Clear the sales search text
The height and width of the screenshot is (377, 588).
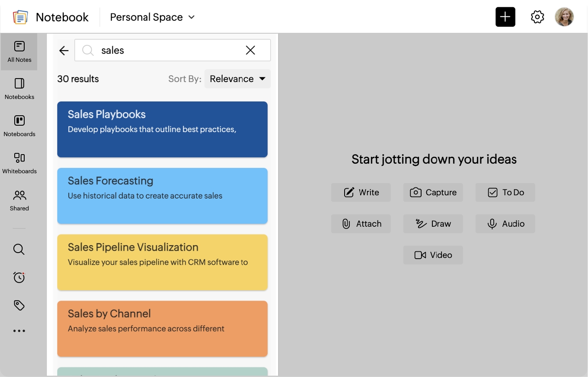[x=250, y=50]
